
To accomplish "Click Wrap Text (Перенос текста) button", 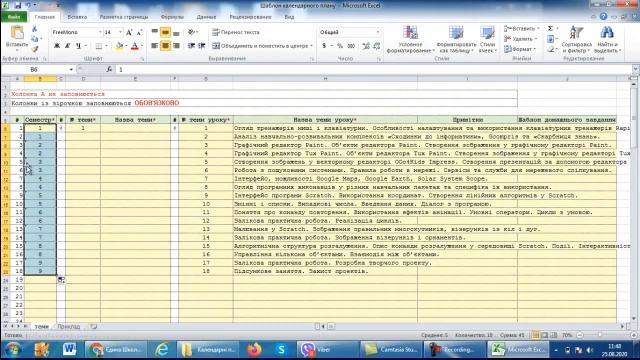I will pos(236,32).
